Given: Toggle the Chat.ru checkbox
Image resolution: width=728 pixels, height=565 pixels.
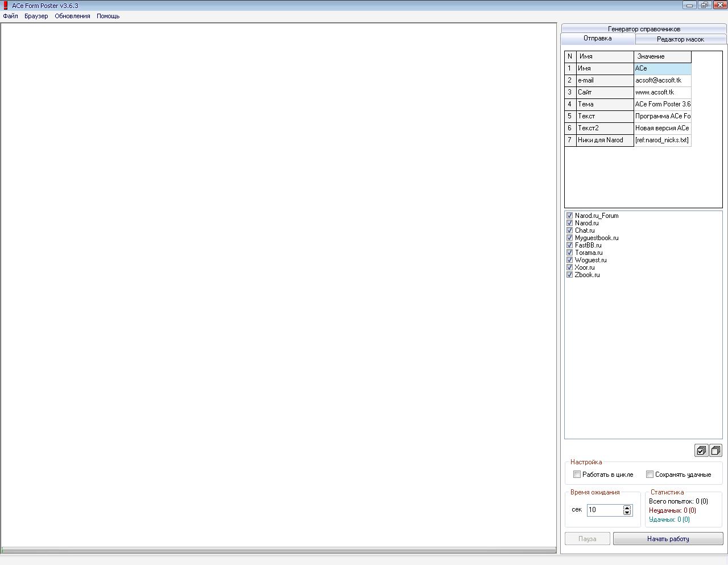Looking at the screenshot, I should (x=569, y=230).
